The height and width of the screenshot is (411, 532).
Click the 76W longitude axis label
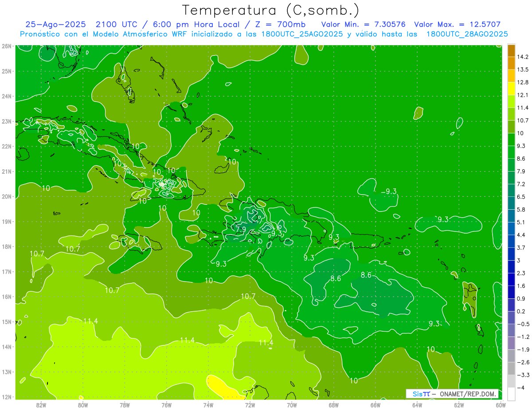pos(166,404)
